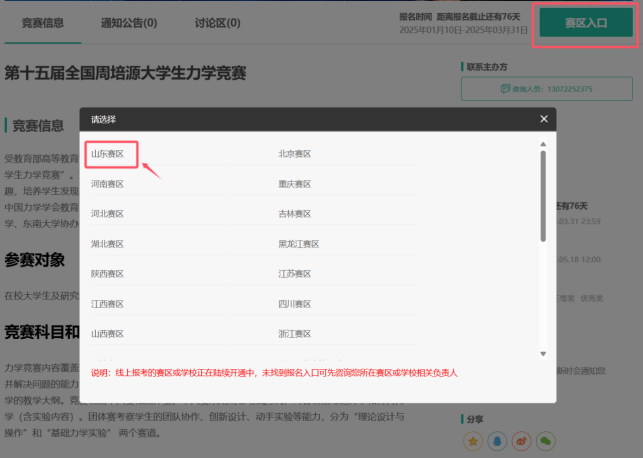
Task: Open 江苏赛区 registration entry
Action: click(x=294, y=273)
